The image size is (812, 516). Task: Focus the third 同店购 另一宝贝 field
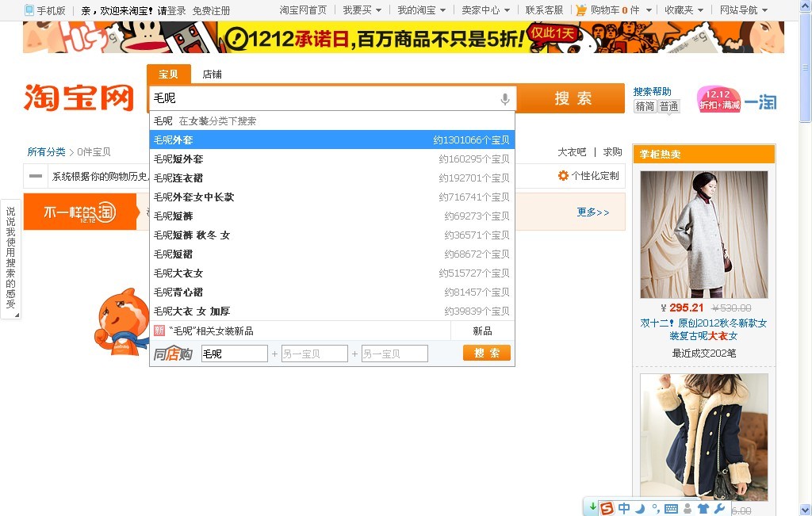[x=395, y=354]
